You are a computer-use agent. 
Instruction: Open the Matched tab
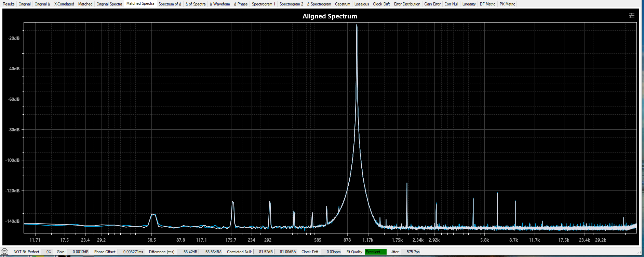click(x=85, y=4)
